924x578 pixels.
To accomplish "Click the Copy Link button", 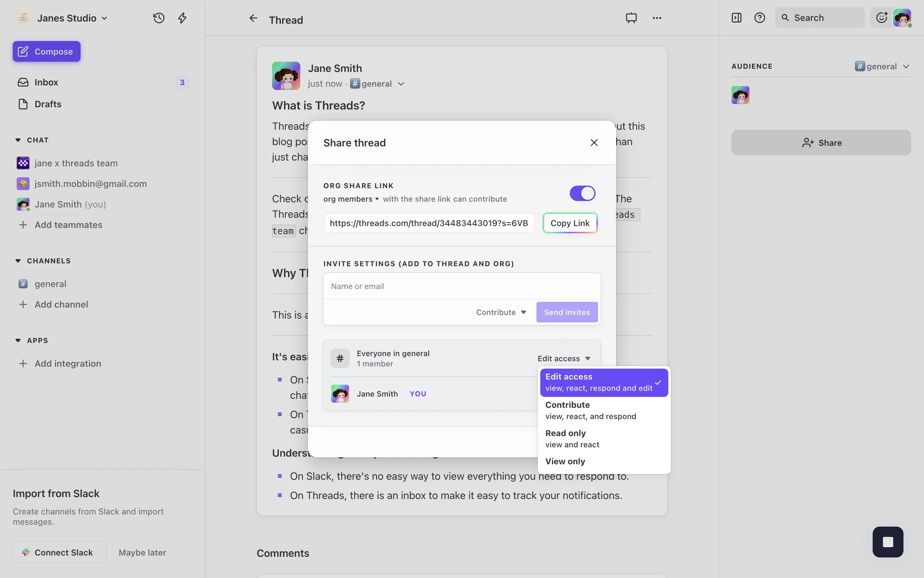I will tap(570, 223).
